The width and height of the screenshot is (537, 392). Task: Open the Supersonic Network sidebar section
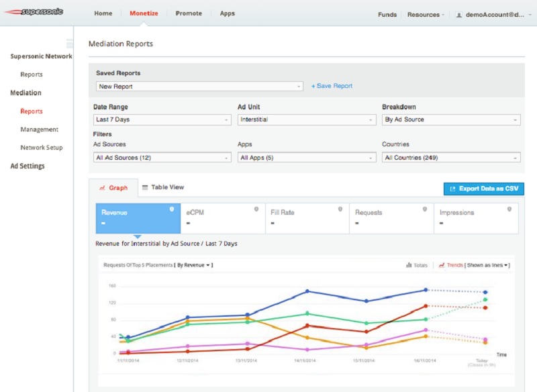(x=41, y=56)
